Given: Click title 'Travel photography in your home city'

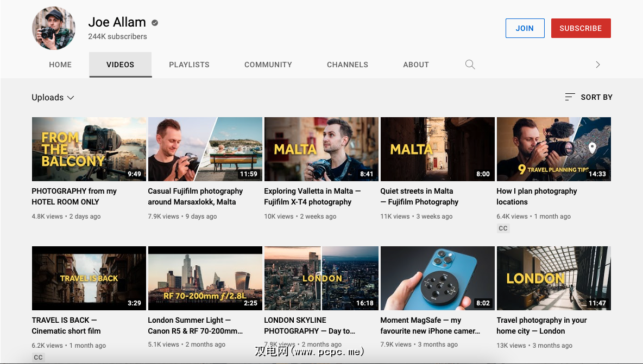Looking at the screenshot, I should [x=541, y=325].
